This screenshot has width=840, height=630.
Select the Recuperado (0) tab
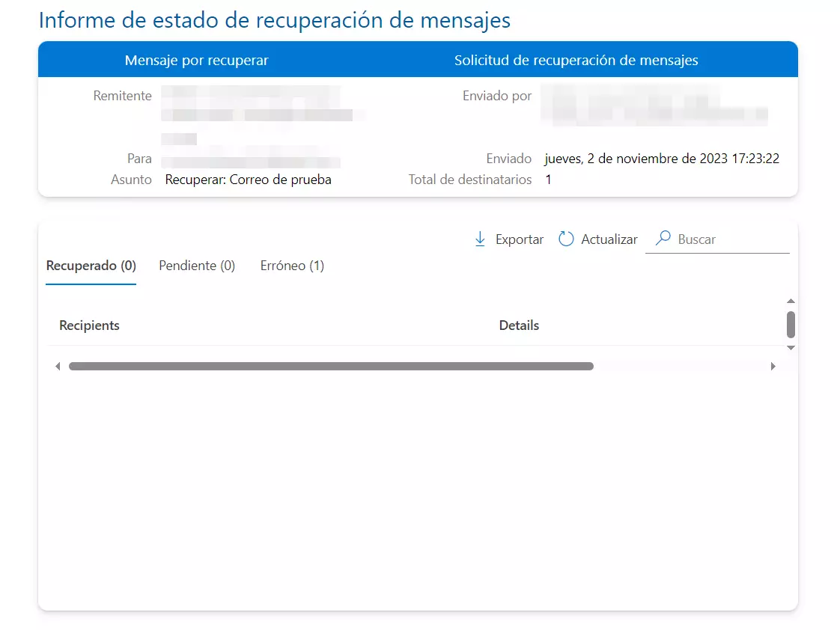(91, 266)
